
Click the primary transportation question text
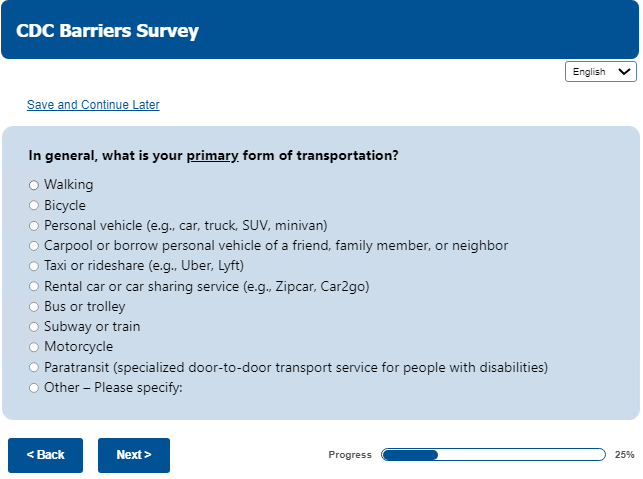pos(214,156)
